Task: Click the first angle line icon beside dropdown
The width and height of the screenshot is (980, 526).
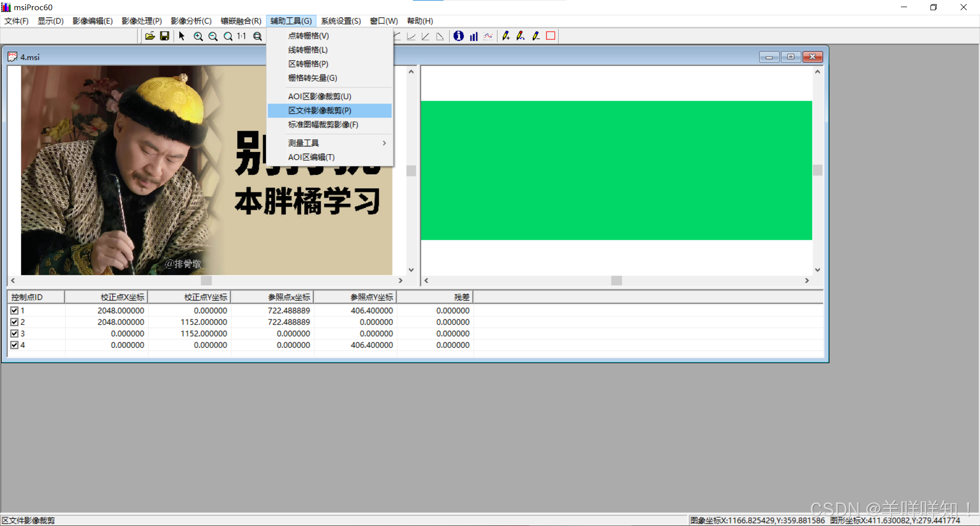Action: point(397,36)
